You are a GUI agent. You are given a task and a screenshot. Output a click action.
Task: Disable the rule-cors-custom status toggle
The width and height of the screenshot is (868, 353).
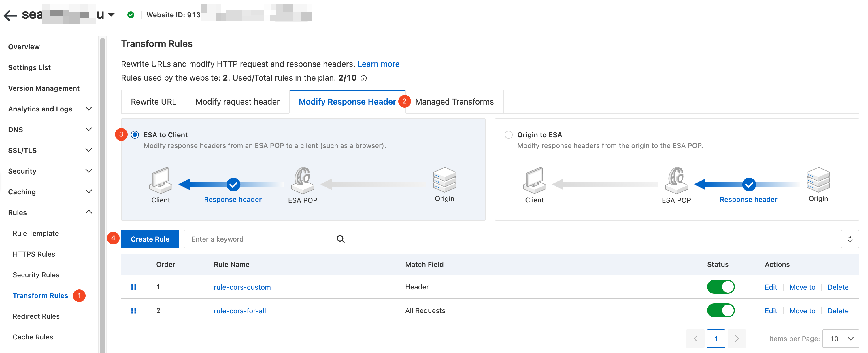720,287
